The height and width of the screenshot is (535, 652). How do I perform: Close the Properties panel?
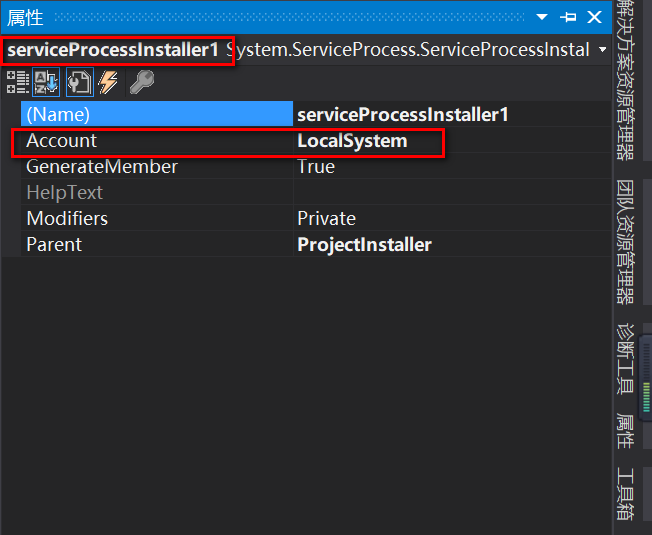coord(594,17)
